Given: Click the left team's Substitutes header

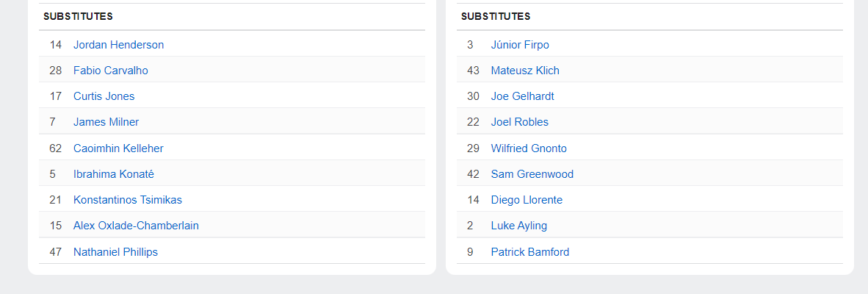Looking at the screenshot, I should click(x=78, y=16).
